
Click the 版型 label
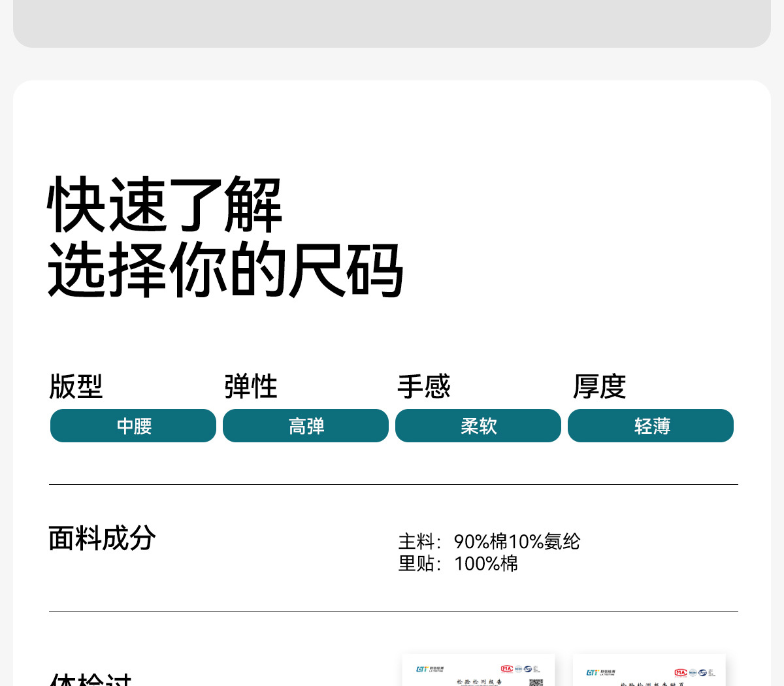pos(76,386)
